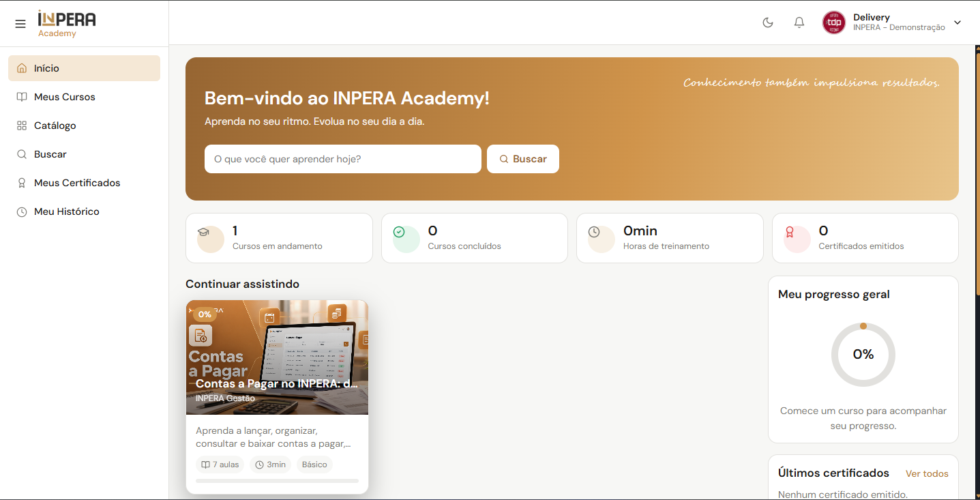The width and height of the screenshot is (980, 500).
Task: Open 'Ver todos' certificates link
Action: click(927, 473)
